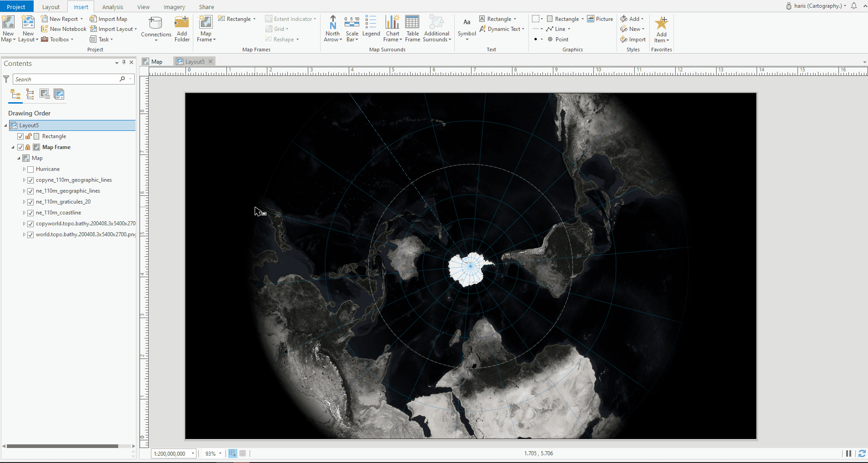Close the Layout5 view tab
This screenshot has height=463, width=868.
click(x=211, y=61)
